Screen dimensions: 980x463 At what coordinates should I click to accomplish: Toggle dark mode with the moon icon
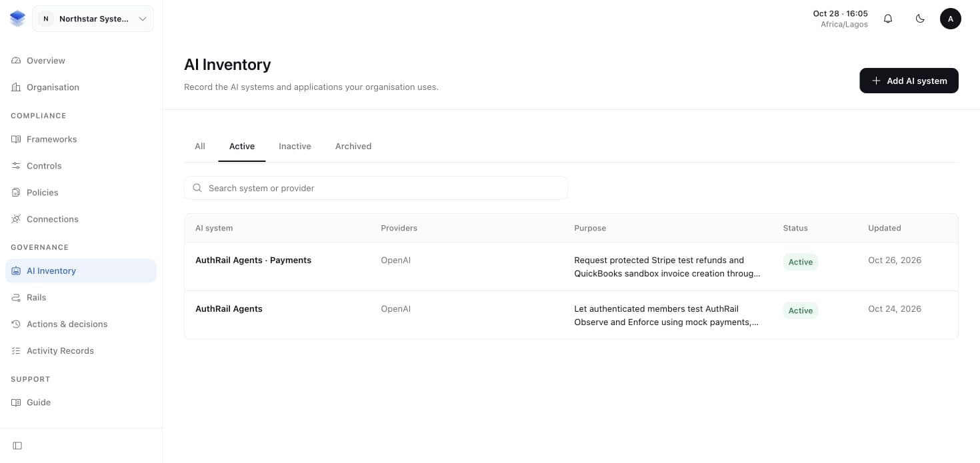click(920, 19)
